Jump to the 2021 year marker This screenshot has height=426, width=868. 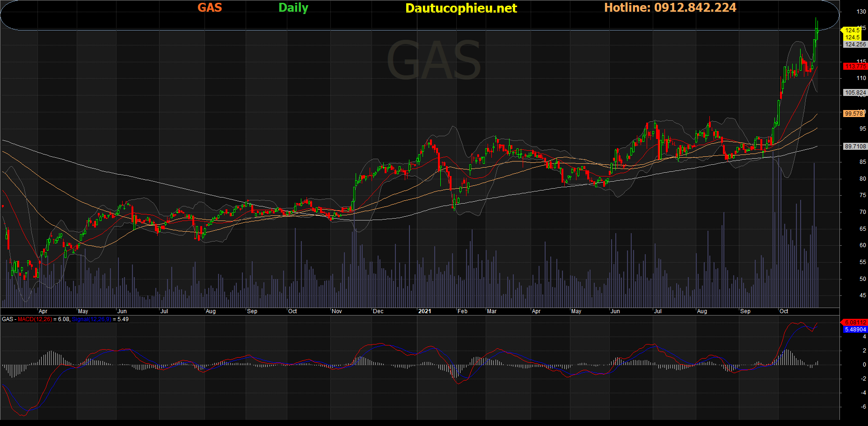click(x=424, y=311)
